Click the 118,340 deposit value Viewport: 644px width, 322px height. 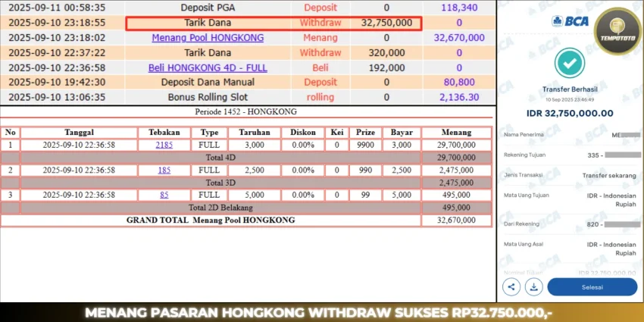[x=459, y=8]
